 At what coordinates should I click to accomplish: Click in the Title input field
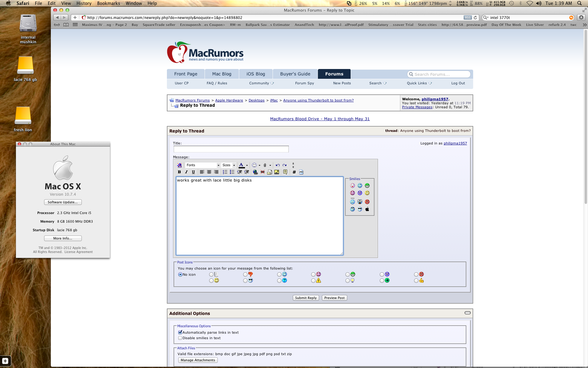pyautogui.click(x=231, y=149)
